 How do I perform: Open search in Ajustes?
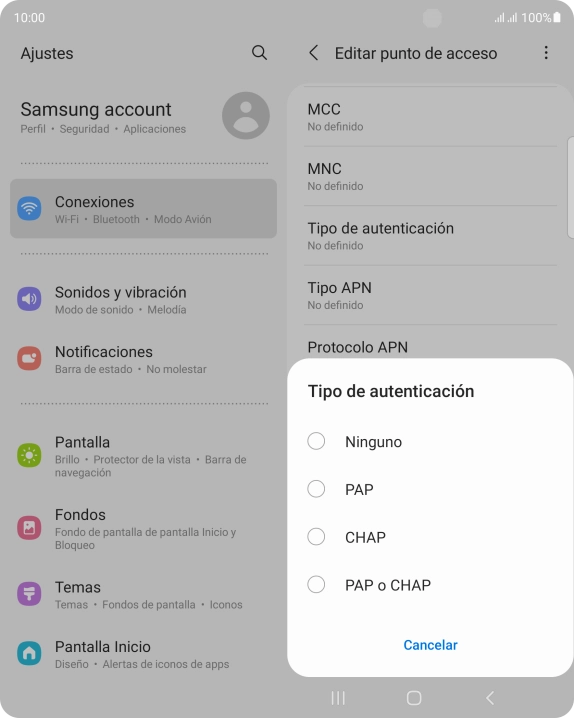(x=259, y=53)
